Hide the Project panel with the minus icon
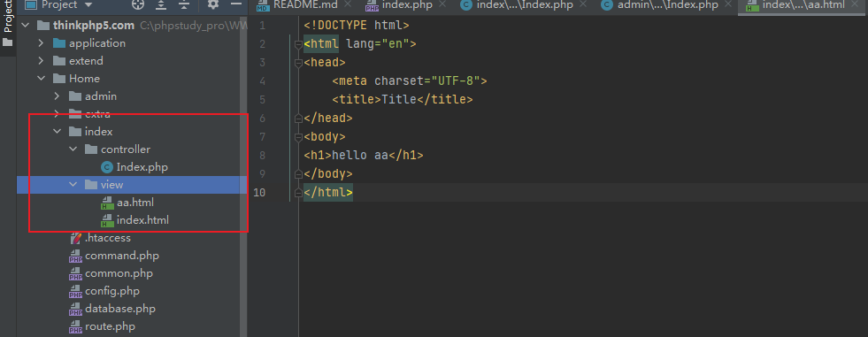The image size is (868, 337). 236,4
